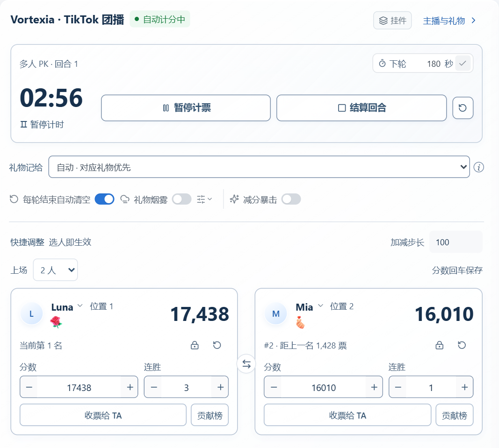Click Luna's score field 17438

(79, 387)
